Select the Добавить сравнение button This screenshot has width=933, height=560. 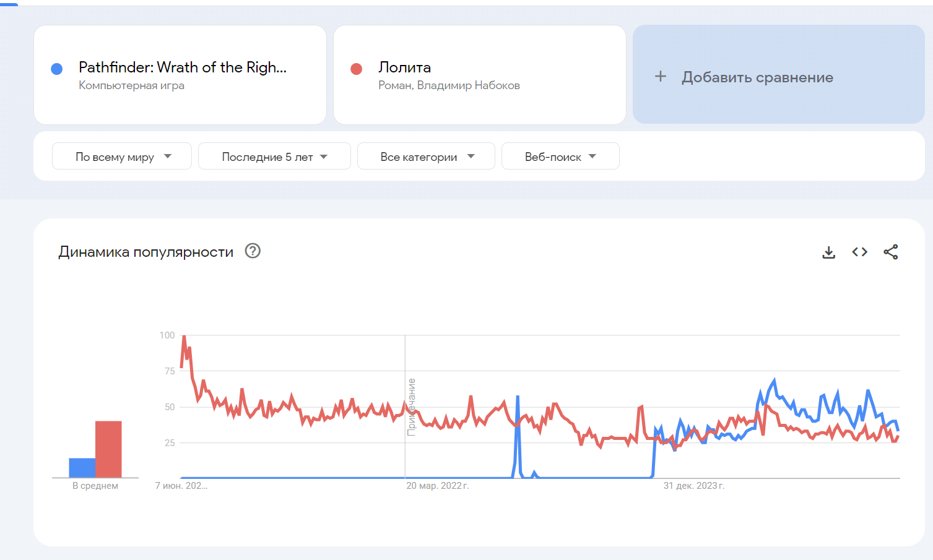pyautogui.click(x=757, y=77)
